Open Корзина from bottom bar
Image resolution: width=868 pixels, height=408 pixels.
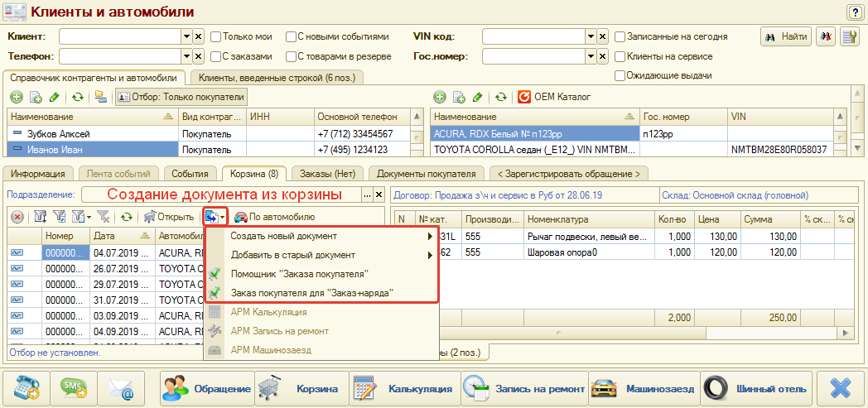point(301,388)
